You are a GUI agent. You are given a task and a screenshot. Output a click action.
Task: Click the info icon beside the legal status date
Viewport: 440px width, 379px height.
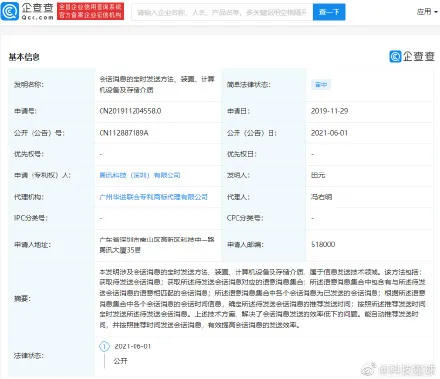coord(104,347)
